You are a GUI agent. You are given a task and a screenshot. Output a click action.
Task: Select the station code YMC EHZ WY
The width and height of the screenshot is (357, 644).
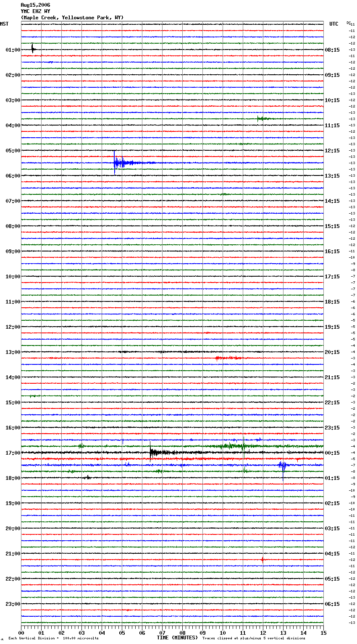point(35,11)
